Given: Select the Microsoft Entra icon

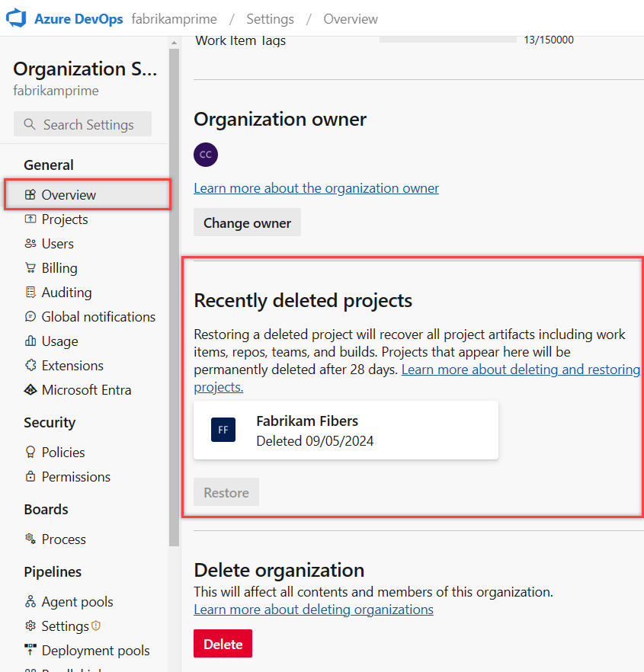Looking at the screenshot, I should 34,390.
